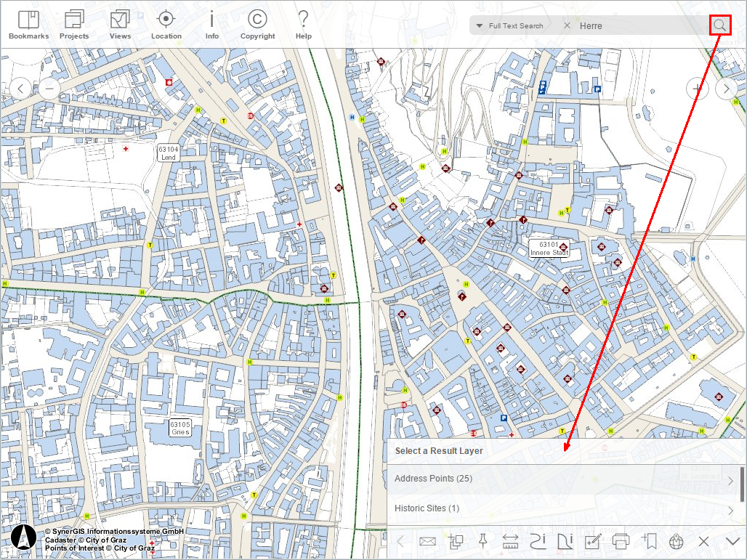Viewport: 747px width, 560px height.
Task: Select the measure ruler tool
Action: tap(509, 541)
